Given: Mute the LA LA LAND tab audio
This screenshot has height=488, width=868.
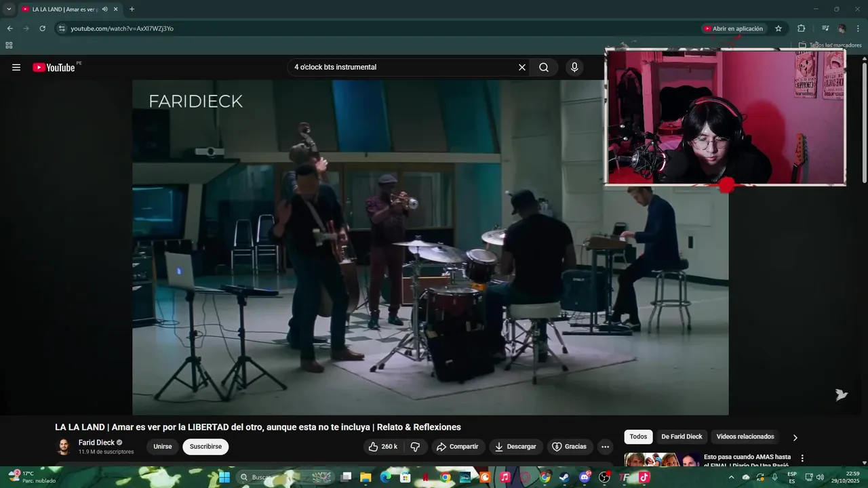Looking at the screenshot, I should pyautogui.click(x=104, y=9).
